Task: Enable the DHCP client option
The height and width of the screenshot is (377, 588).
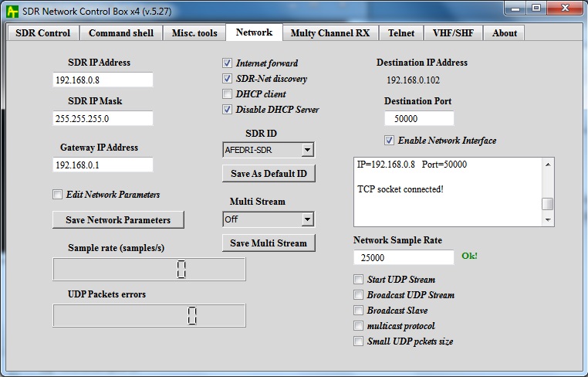Action: point(228,94)
